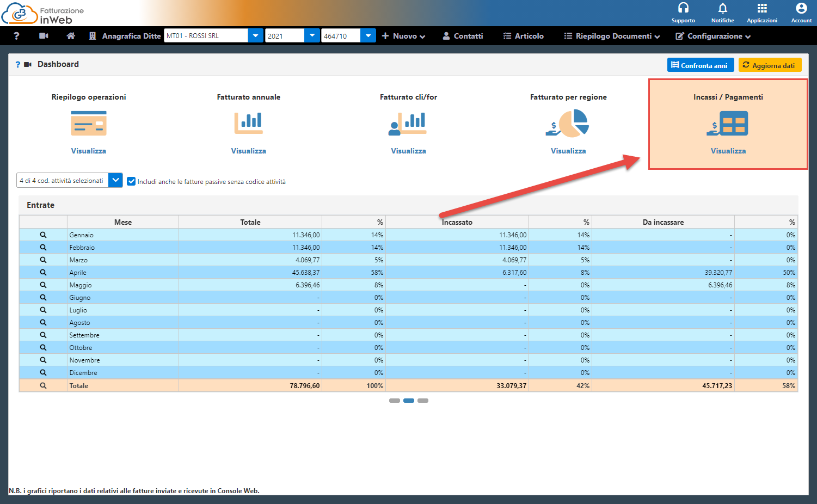Click the video camera icon in navbar
The height and width of the screenshot is (504, 817).
pos(44,36)
